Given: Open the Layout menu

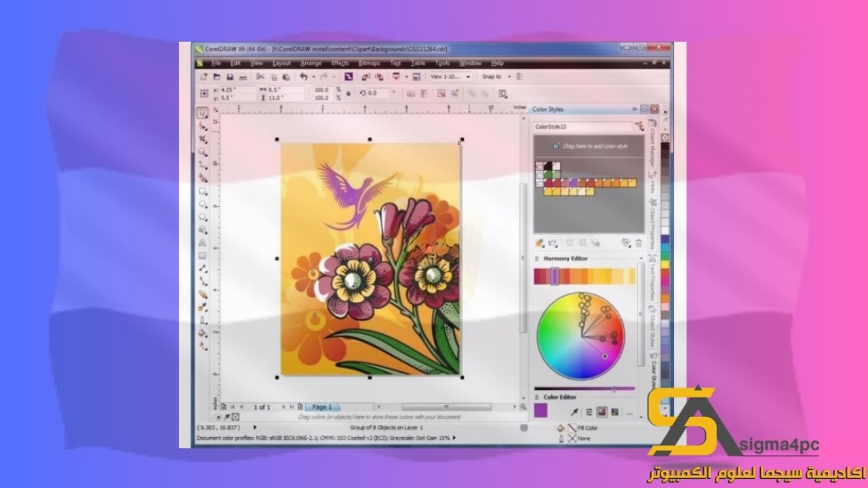Looking at the screenshot, I should tap(281, 63).
